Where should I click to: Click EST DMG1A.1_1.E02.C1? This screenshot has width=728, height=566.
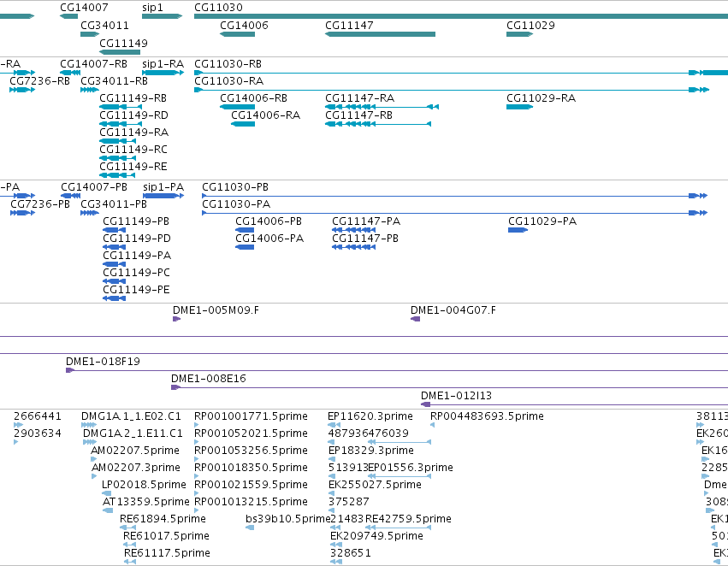[89, 424]
